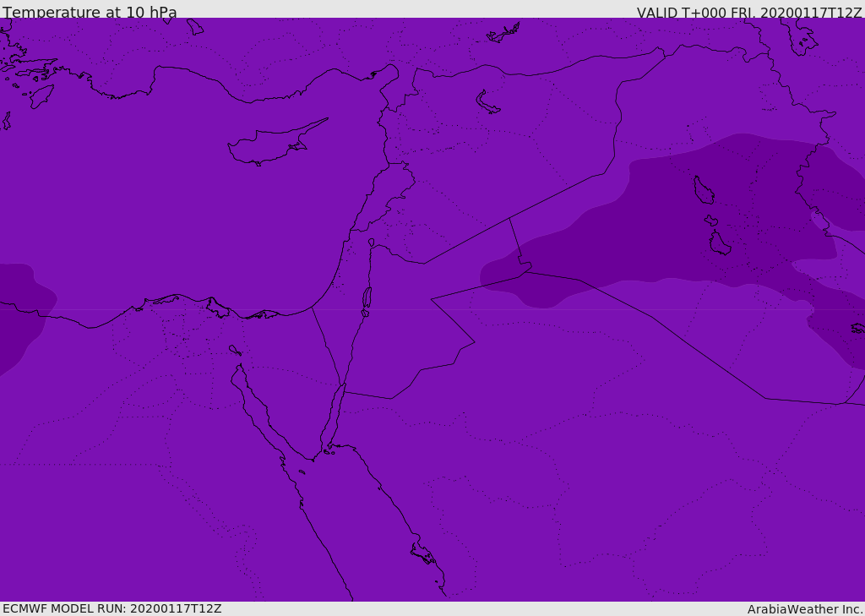Click the ECMWF MODEL RUN footer text
The image size is (865, 616).
point(112,608)
